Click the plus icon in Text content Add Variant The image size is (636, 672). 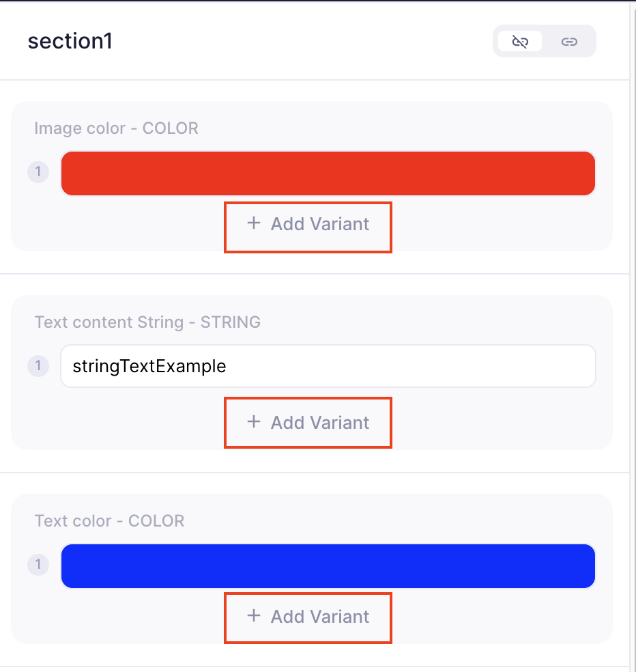pyautogui.click(x=254, y=422)
